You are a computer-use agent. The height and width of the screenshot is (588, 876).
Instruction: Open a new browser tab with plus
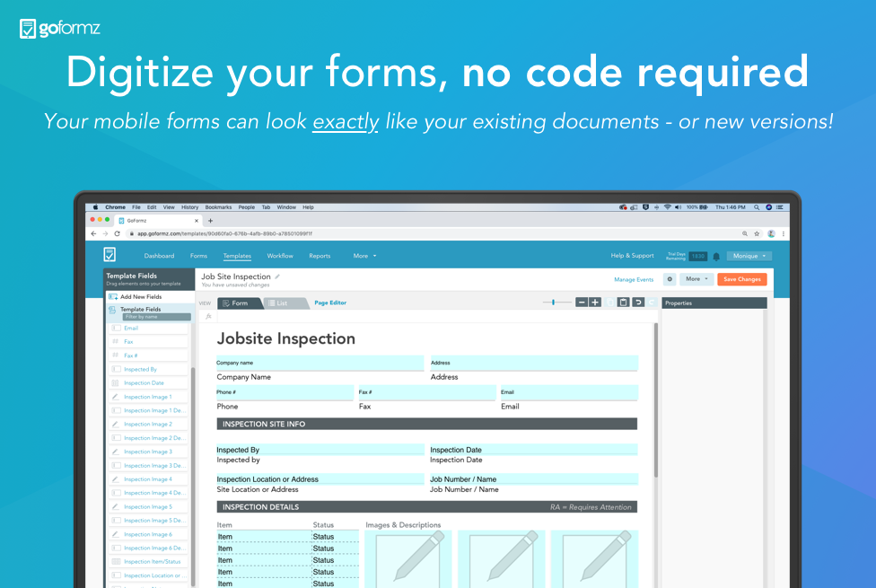click(211, 221)
